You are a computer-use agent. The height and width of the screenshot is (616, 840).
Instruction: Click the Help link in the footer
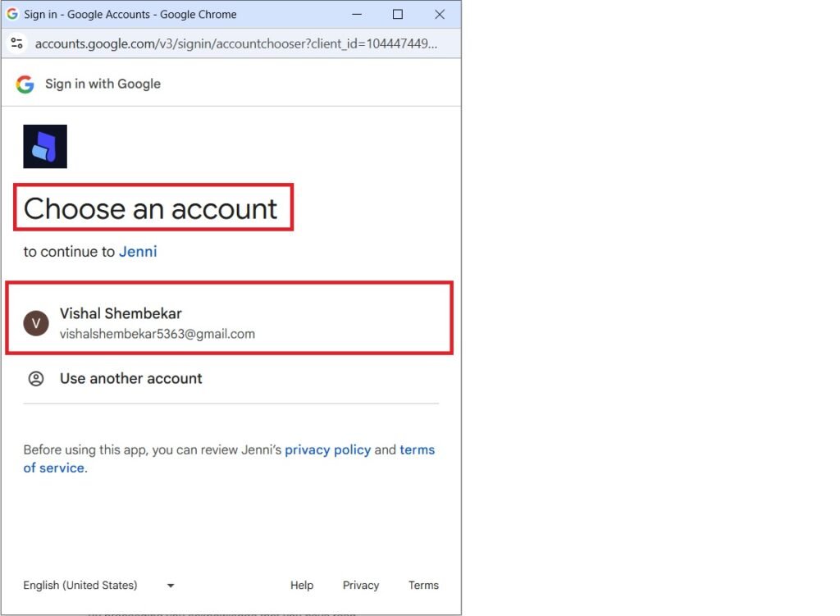pyautogui.click(x=301, y=585)
